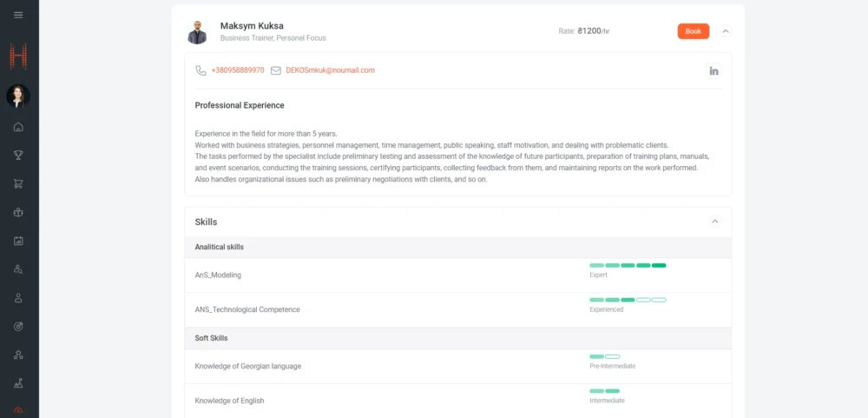Open the target goals sidebar icon

[18, 326]
